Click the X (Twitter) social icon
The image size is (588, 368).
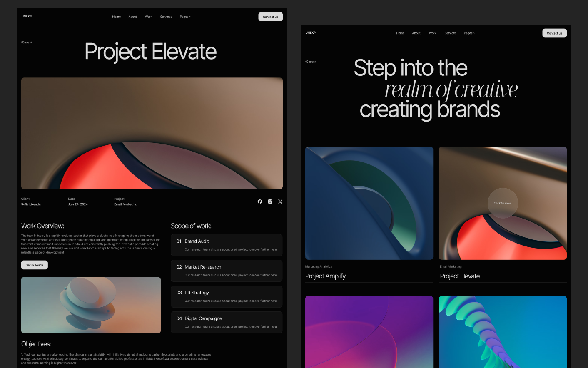(x=280, y=201)
